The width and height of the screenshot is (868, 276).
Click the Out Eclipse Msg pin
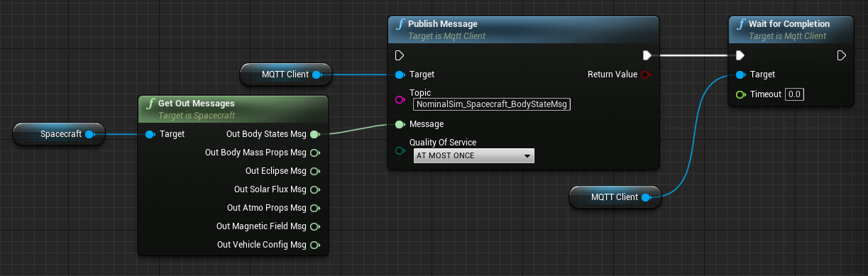(x=314, y=171)
